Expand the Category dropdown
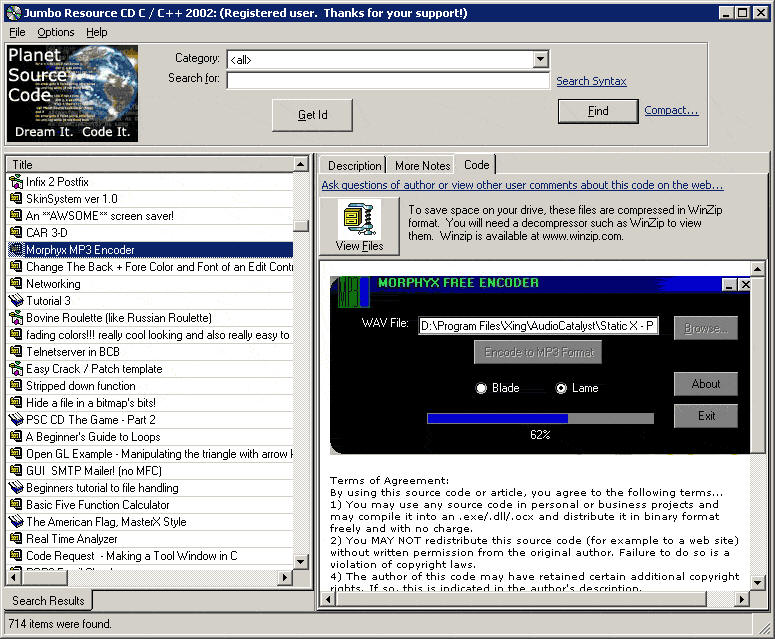 tap(541, 59)
